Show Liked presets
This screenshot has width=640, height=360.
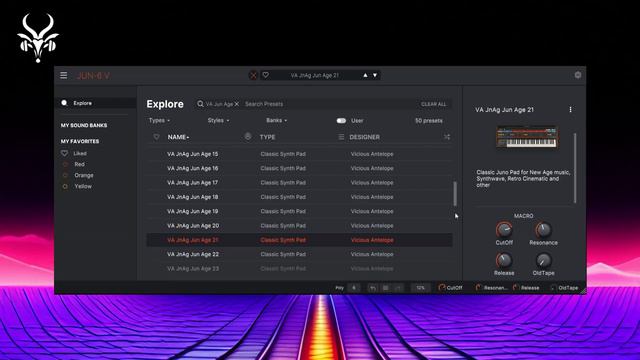[74, 153]
